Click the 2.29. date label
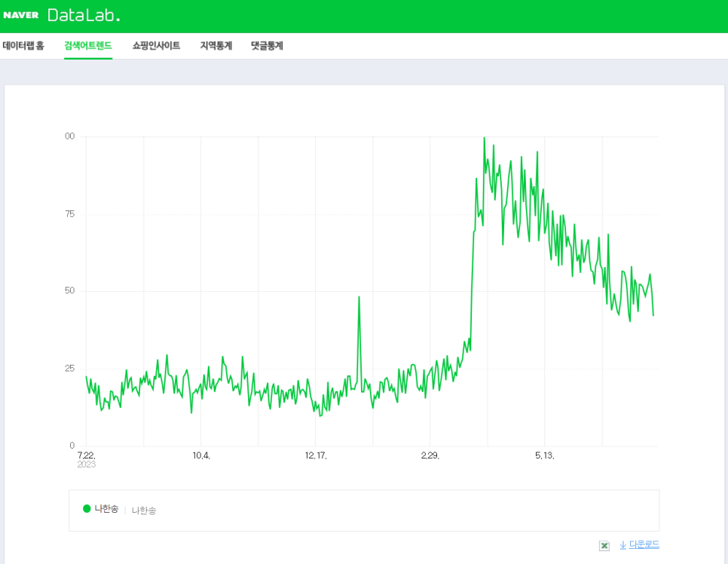The height and width of the screenshot is (564, 728). (430, 455)
